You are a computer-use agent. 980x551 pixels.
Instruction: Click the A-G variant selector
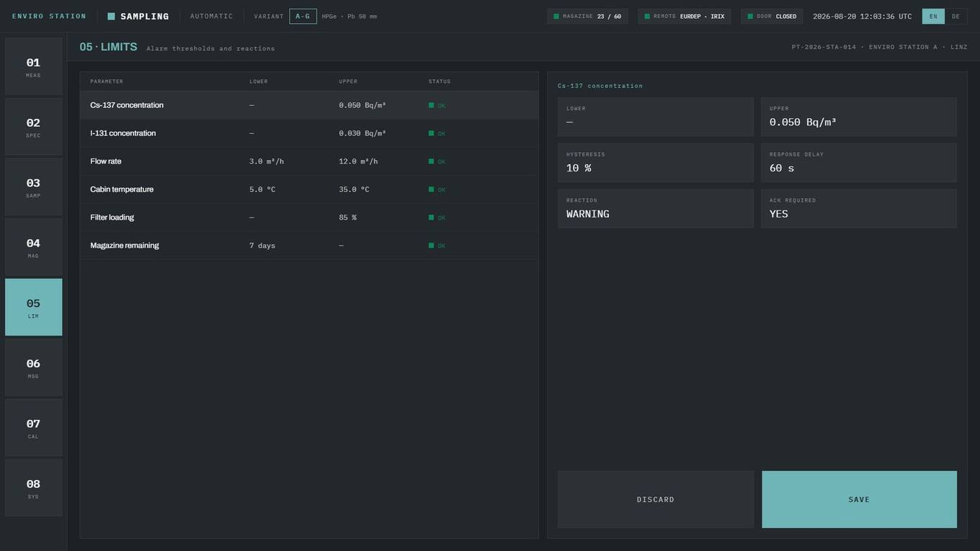(303, 16)
